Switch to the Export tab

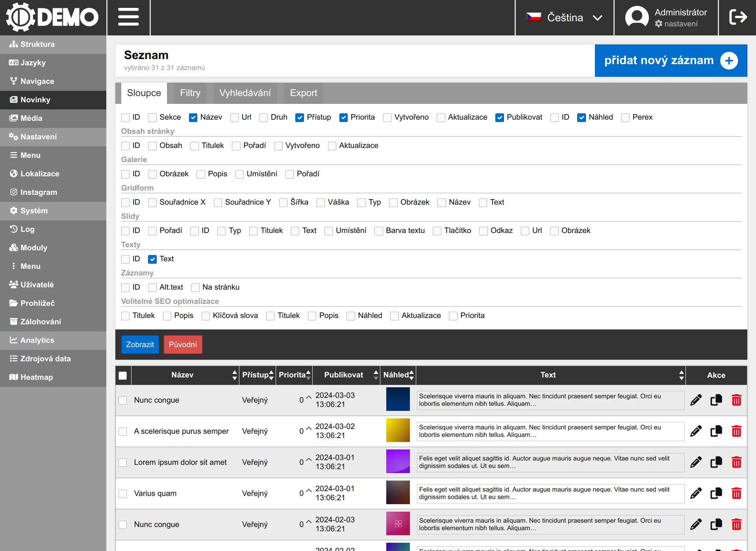(303, 93)
